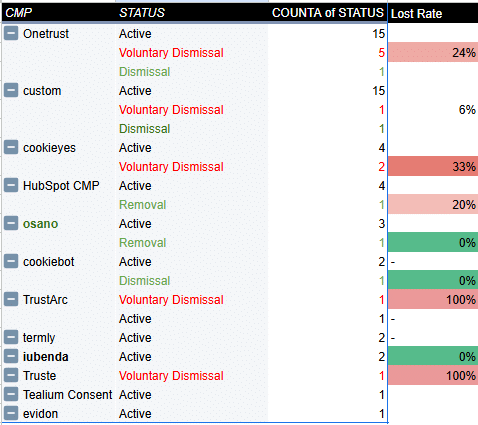478x425 pixels.
Task: Click the cookieyes label cell
Action: (x=49, y=148)
